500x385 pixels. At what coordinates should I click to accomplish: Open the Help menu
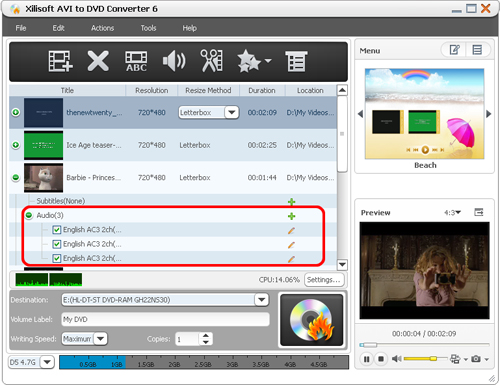point(189,28)
